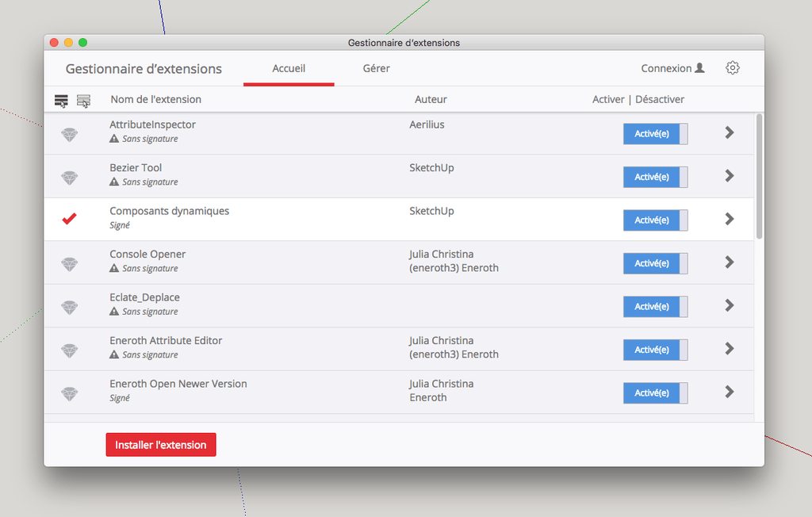Click the Auteur column header
Viewport: 812px width, 517px height.
click(431, 99)
